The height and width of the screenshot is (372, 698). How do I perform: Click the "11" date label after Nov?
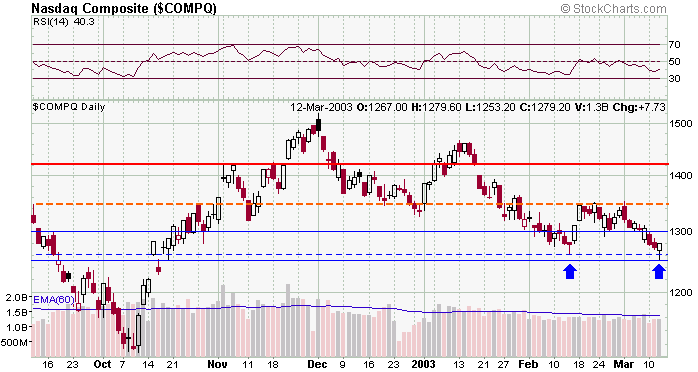(248, 364)
